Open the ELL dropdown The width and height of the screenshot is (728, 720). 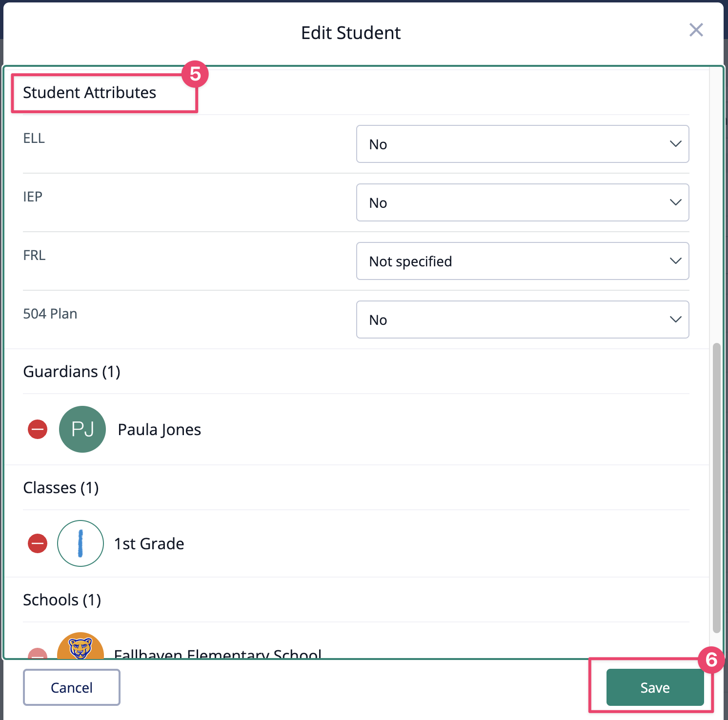(x=523, y=144)
